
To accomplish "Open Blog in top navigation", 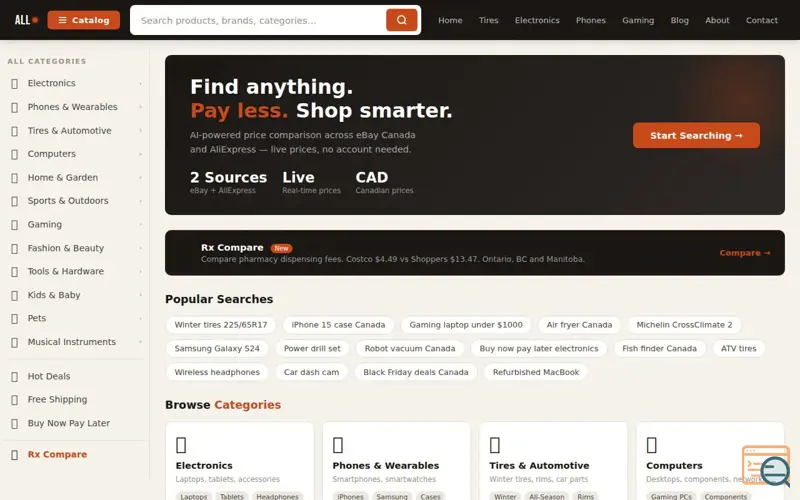I will [x=680, y=20].
